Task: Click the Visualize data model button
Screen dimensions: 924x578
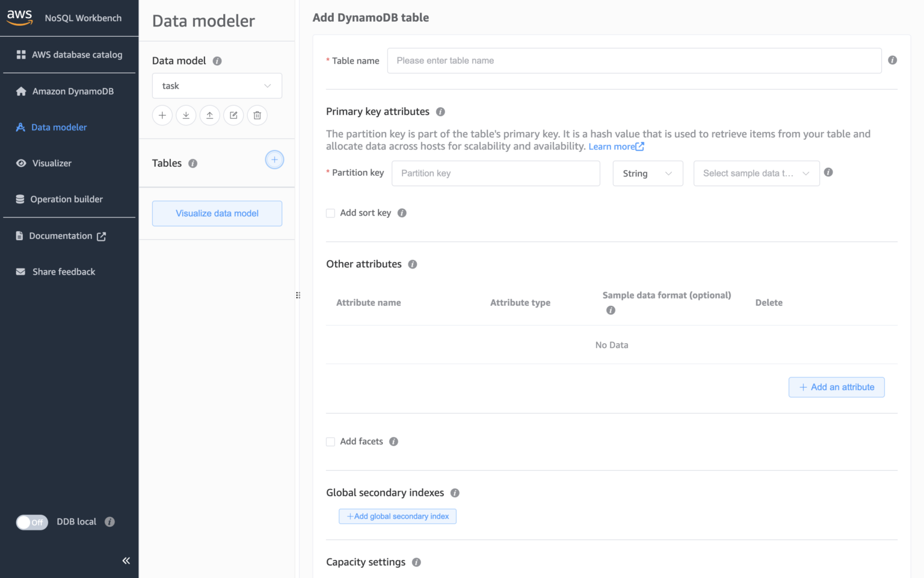Action: tap(217, 213)
